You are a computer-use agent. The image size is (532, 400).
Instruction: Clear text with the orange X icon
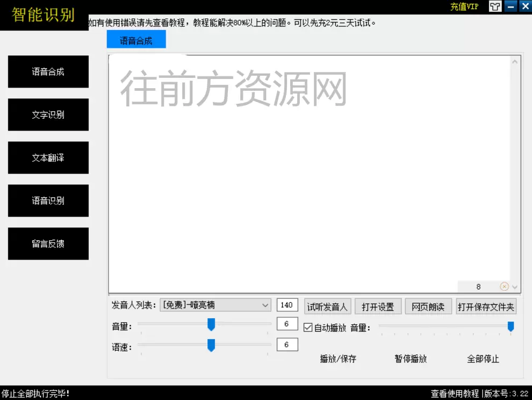click(x=504, y=287)
